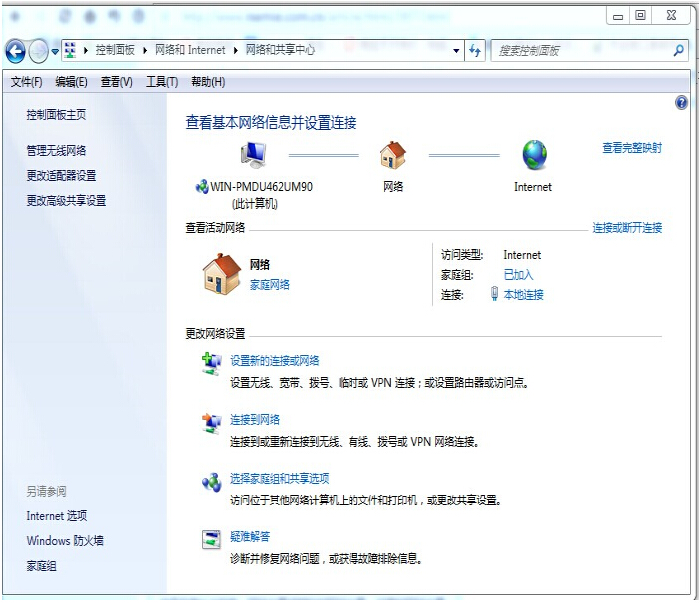Open the recent pages dropdown arrow
Image resolution: width=700 pixels, height=603 pixels.
tap(55, 52)
